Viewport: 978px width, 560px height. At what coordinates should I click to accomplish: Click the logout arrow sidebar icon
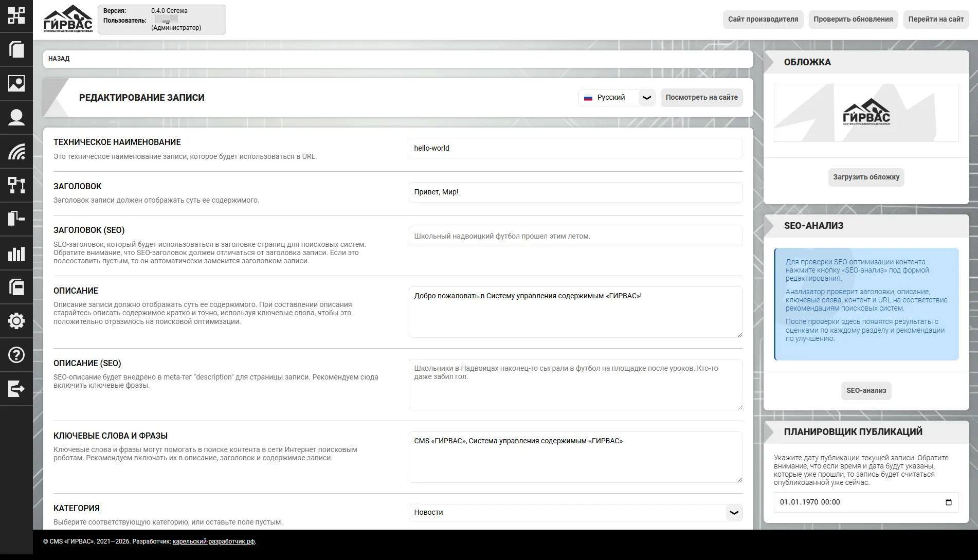[x=16, y=389]
